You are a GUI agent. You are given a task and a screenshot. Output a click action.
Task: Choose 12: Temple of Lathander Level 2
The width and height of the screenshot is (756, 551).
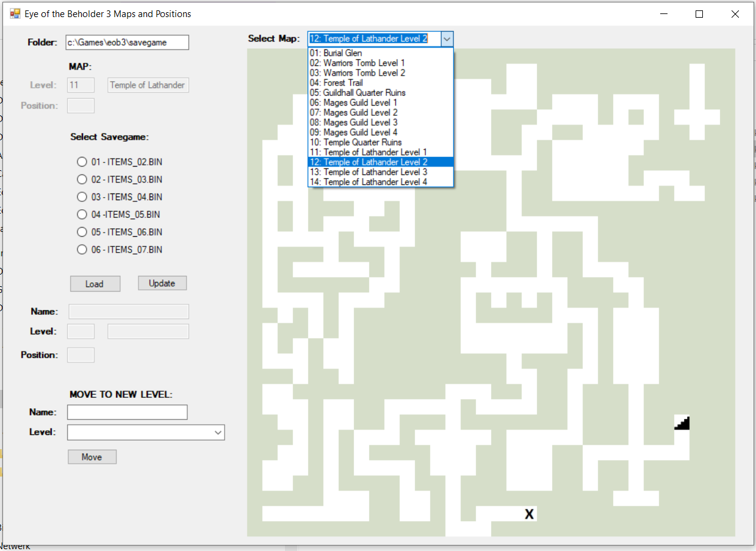[381, 162]
